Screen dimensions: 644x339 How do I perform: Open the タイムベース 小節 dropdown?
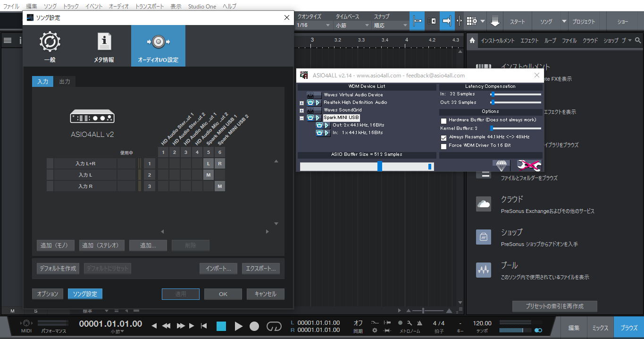tap(352, 25)
